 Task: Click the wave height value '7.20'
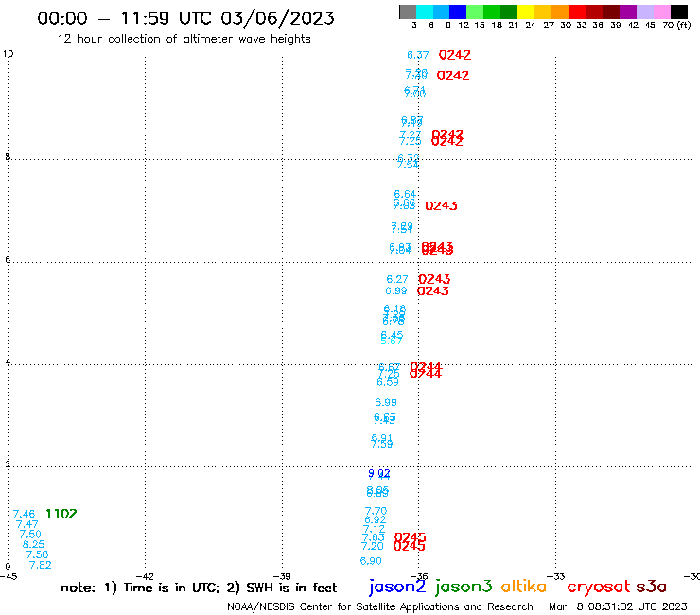(x=373, y=546)
